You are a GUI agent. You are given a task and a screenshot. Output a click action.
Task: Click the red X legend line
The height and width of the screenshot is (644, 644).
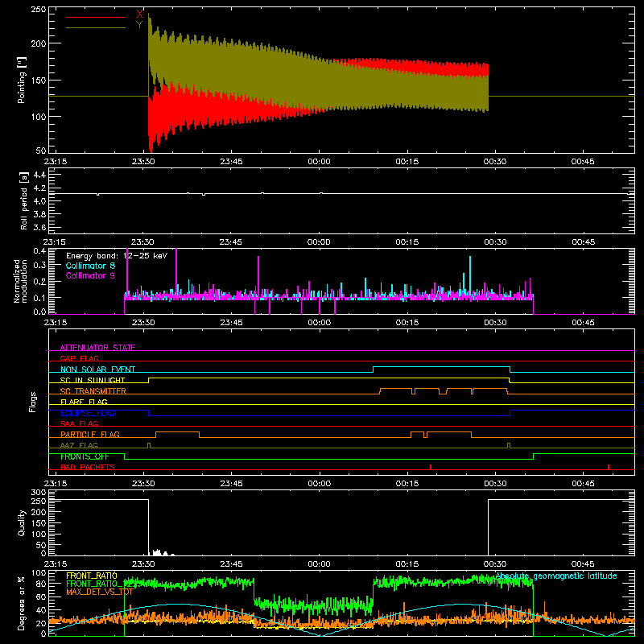96,17
